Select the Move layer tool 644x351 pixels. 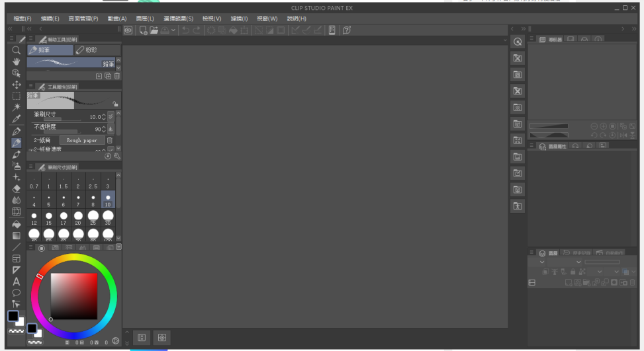16,85
